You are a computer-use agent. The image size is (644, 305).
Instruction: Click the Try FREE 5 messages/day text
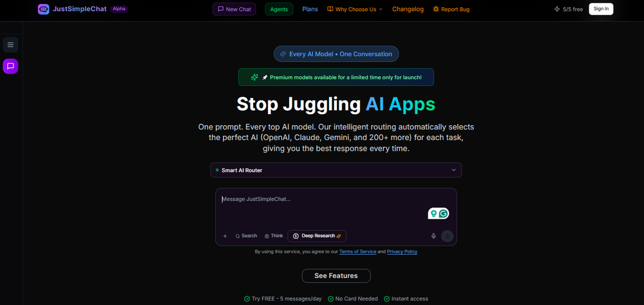point(287,299)
